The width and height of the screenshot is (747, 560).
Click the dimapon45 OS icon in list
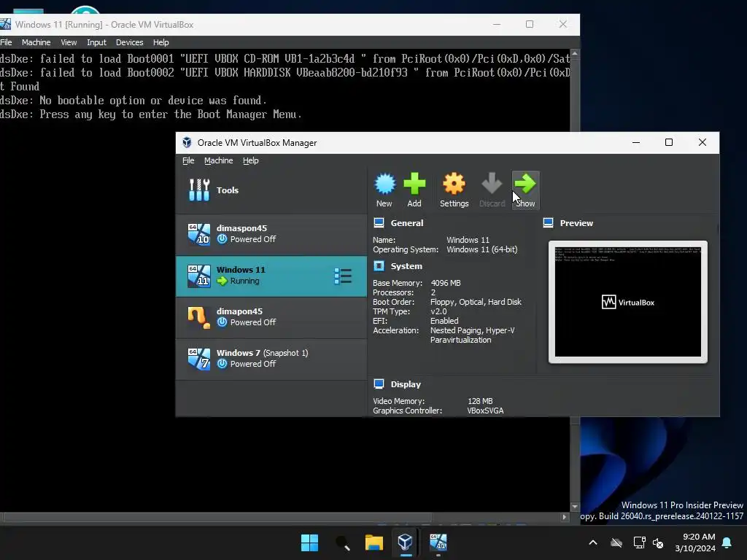[x=198, y=318]
